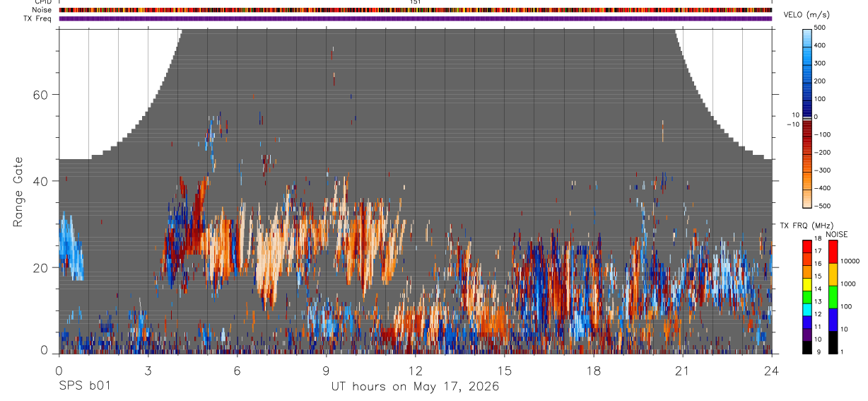The height and width of the screenshot is (401, 868).
Task: Click the 9 tick on UT hours axis
Action: click(x=326, y=370)
